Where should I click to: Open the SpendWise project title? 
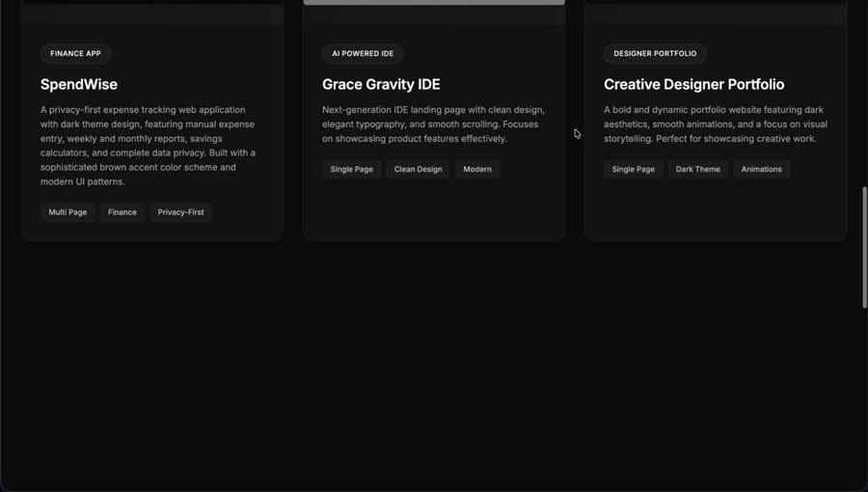pos(79,84)
